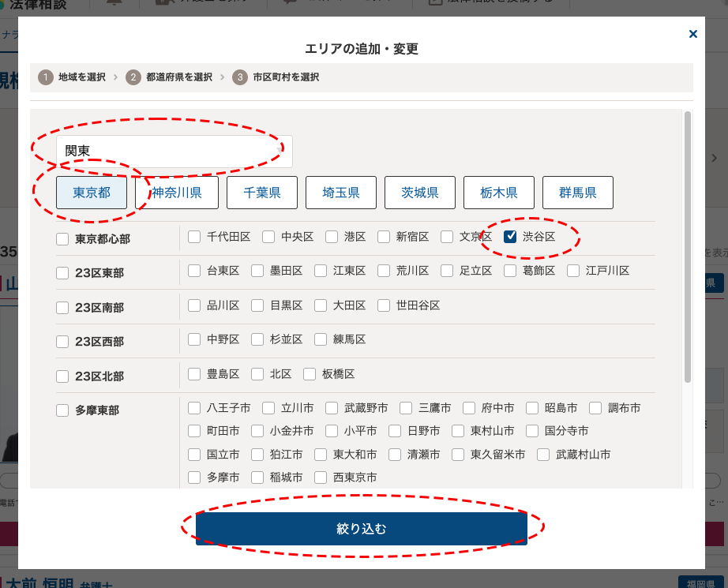Check the 文京区 checkbox
Image resolution: width=728 pixels, height=588 pixels.
(x=447, y=237)
